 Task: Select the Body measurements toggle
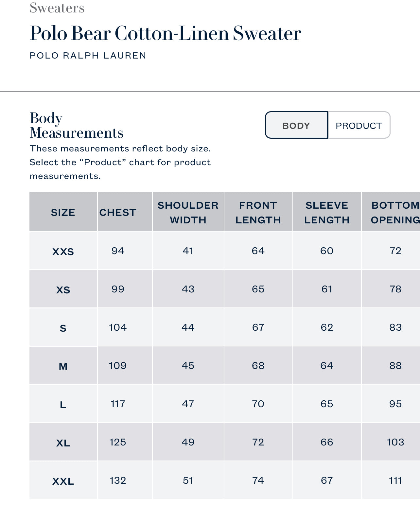tap(296, 126)
